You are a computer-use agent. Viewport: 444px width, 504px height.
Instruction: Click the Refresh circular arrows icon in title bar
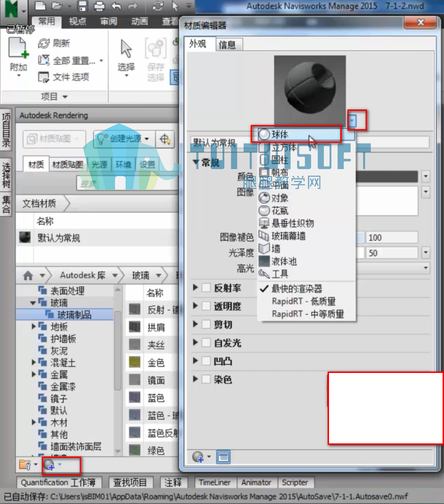158,6
